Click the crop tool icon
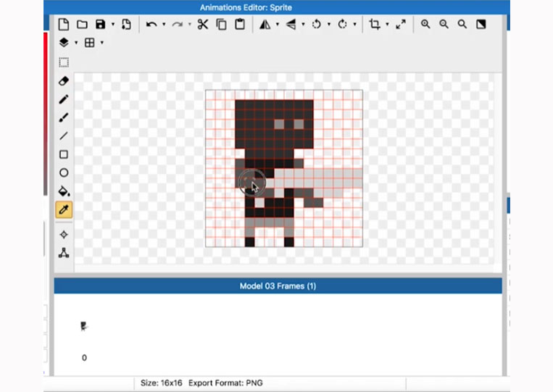This screenshot has width=553, height=392. click(x=375, y=25)
